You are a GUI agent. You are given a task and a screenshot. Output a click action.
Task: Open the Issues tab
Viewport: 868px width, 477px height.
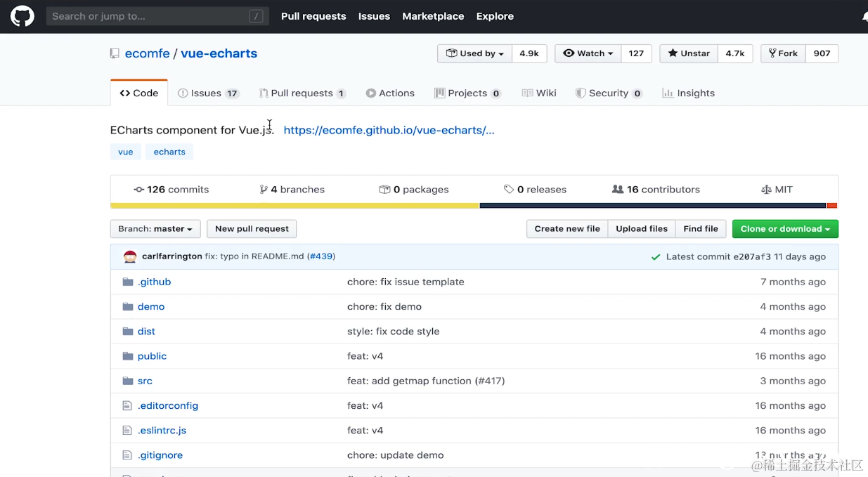(208, 93)
